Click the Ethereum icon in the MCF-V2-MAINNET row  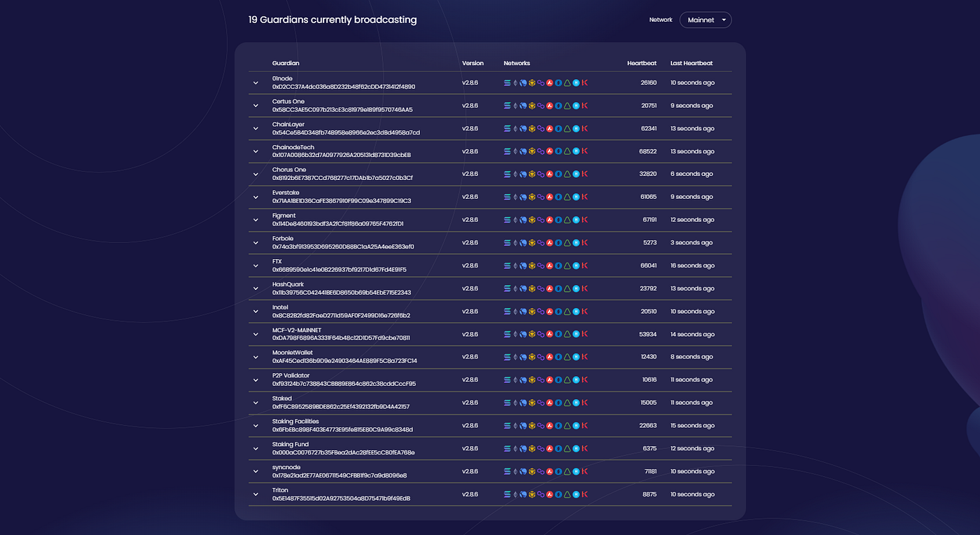pyautogui.click(x=516, y=335)
